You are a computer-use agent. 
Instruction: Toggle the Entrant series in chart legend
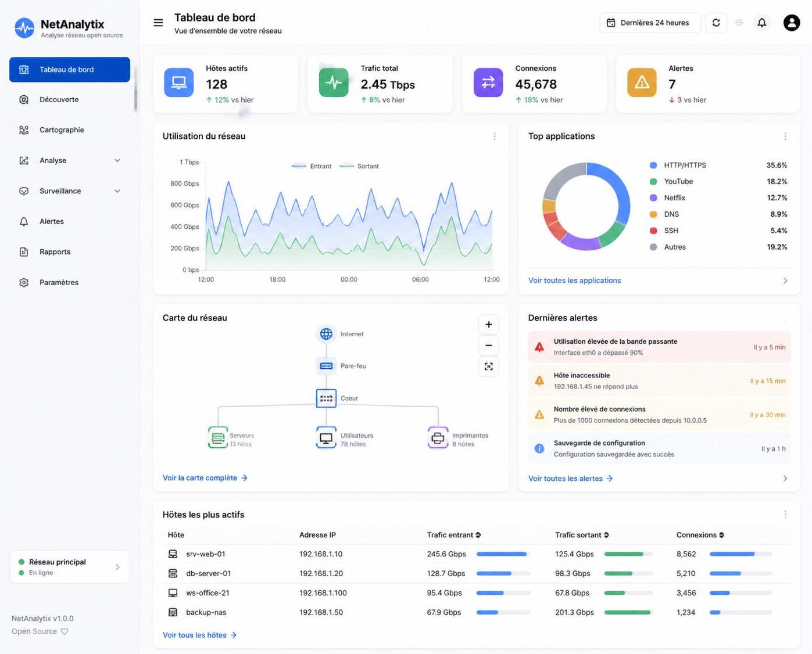pyautogui.click(x=312, y=166)
